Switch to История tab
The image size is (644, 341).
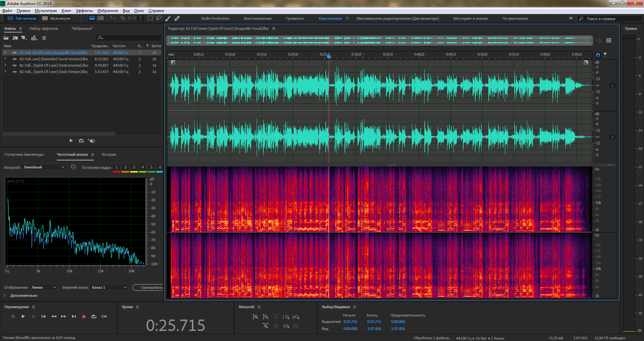(109, 154)
